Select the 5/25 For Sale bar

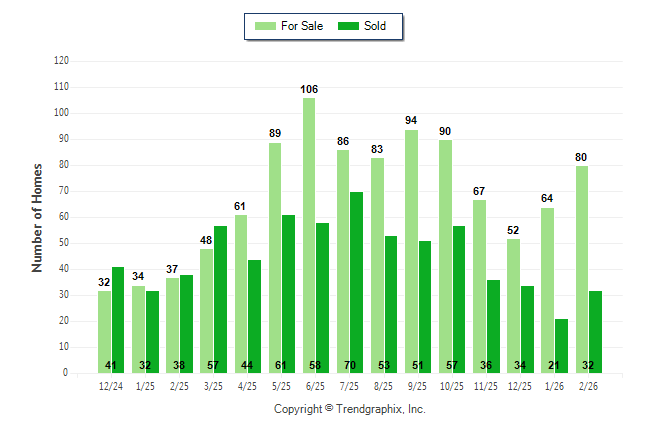click(275, 257)
